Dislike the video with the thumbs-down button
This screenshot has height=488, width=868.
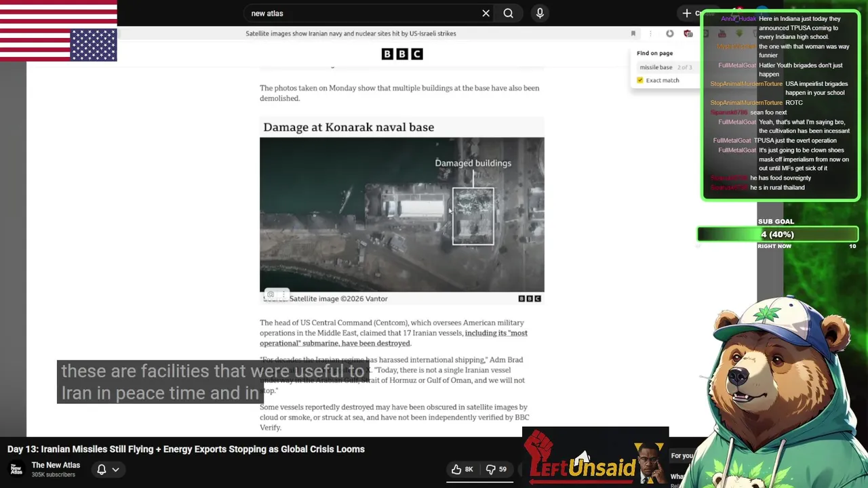496,469
